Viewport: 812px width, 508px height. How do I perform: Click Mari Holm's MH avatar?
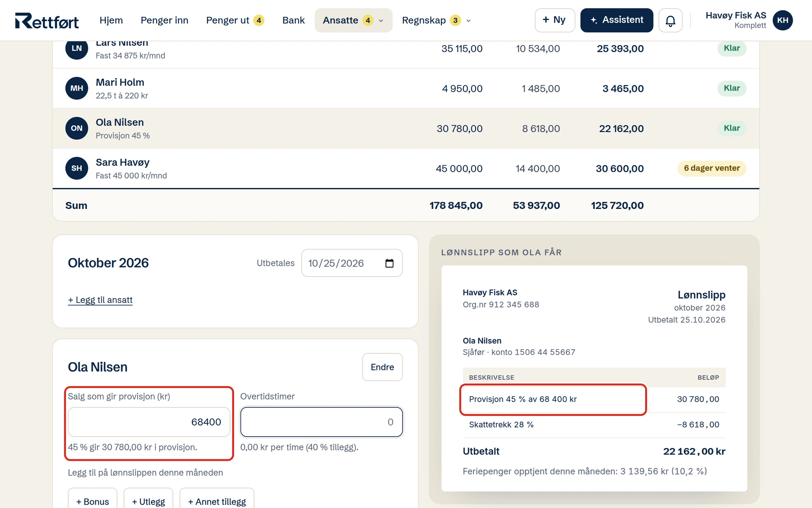click(x=77, y=88)
